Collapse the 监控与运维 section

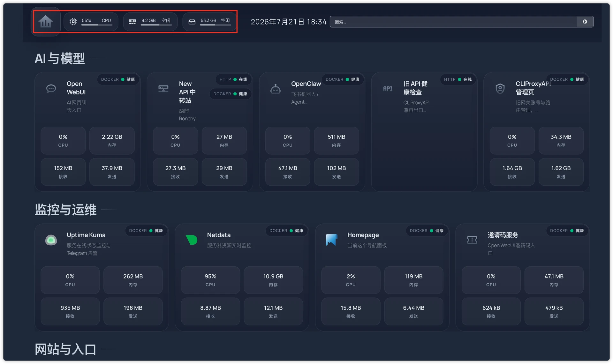[65, 210]
